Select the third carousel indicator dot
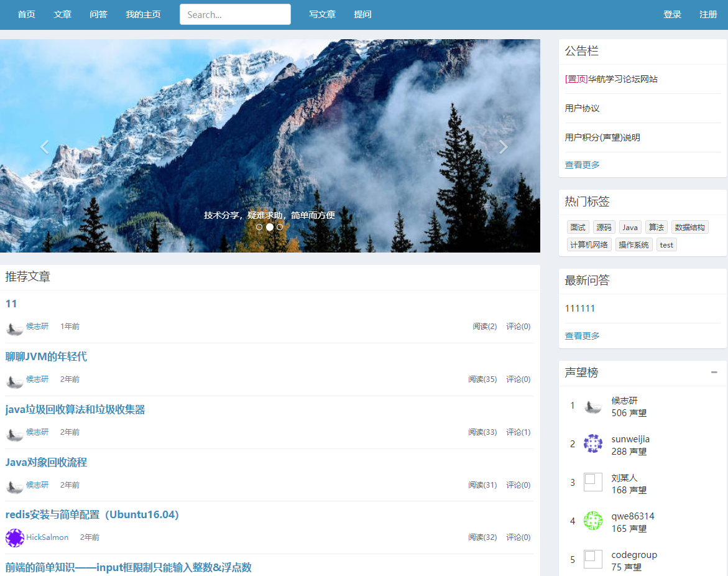Viewport: 728px width, 576px height. 280,227
